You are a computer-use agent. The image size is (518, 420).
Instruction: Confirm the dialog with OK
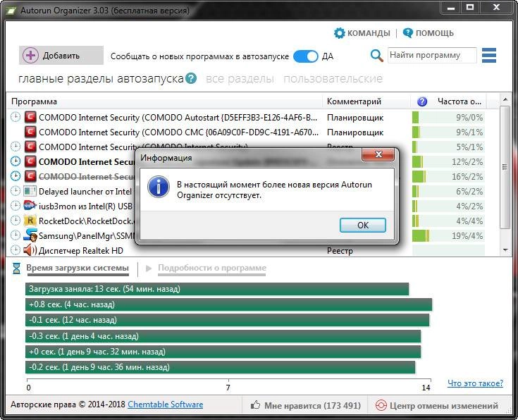[363, 225]
